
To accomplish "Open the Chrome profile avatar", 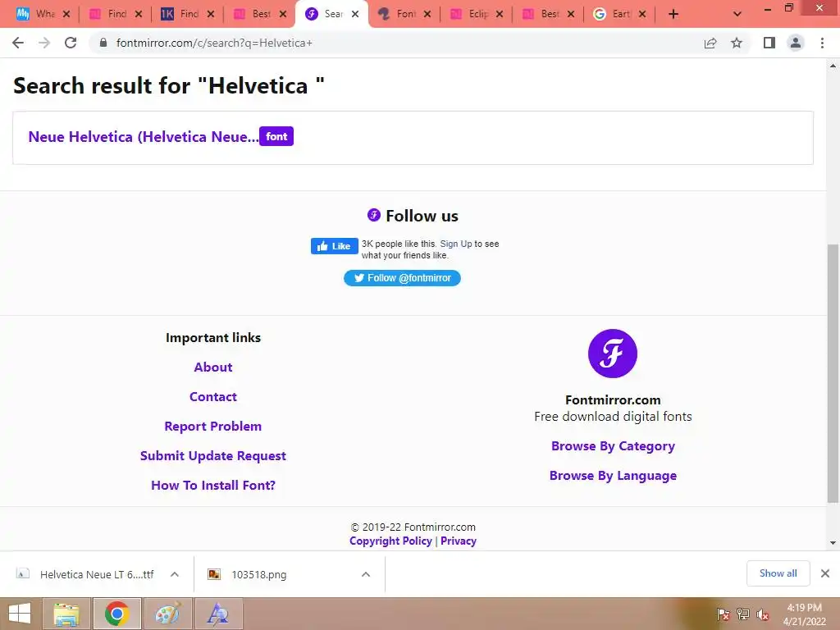I will tap(796, 43).
